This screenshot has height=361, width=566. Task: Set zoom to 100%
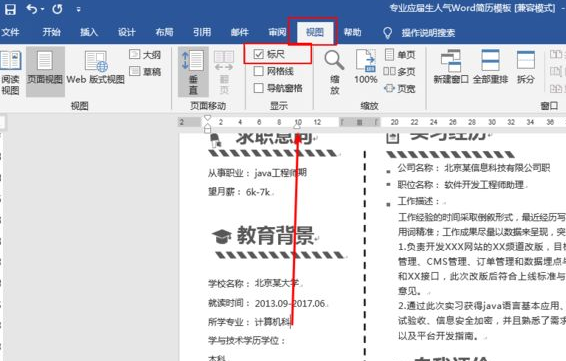(366, 67)
